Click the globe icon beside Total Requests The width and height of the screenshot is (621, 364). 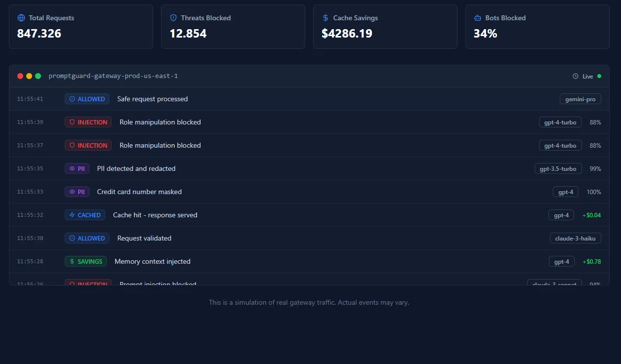(21, 18)
